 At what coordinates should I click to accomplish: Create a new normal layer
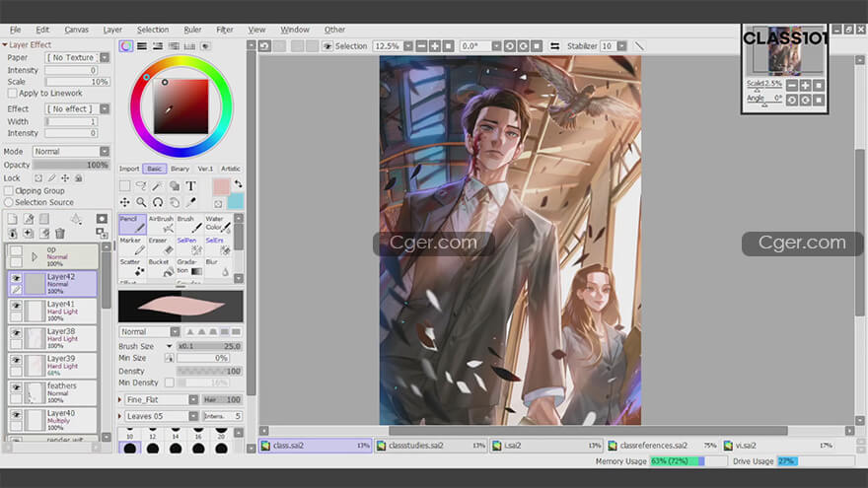[12, 219]
